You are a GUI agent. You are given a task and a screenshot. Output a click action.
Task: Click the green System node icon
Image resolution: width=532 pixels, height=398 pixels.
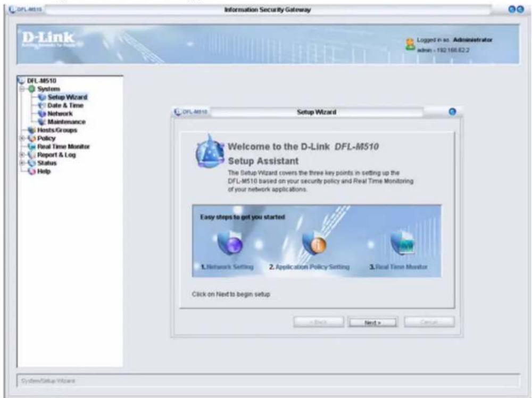(31, 89)
